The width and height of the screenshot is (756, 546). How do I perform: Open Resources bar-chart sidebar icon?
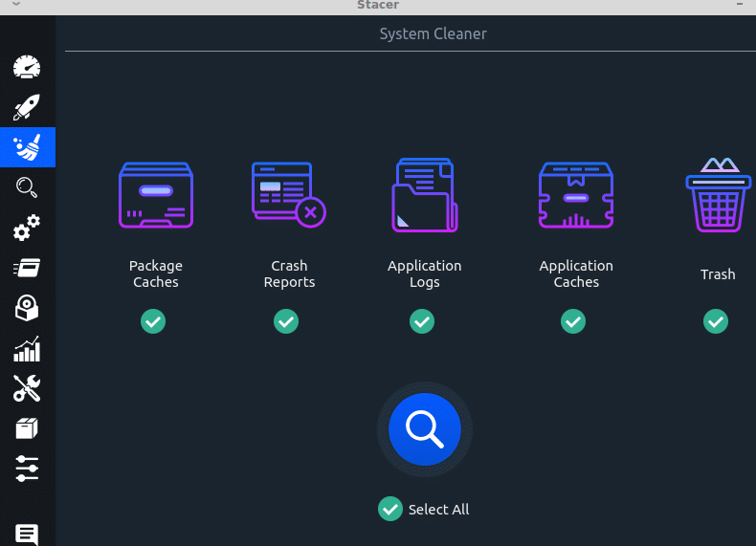point(27,349)
